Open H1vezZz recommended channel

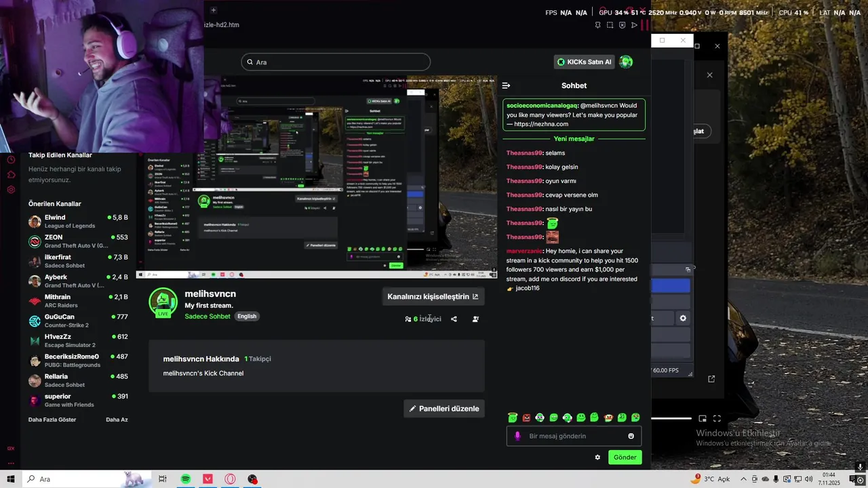click(x=78, y=340)
